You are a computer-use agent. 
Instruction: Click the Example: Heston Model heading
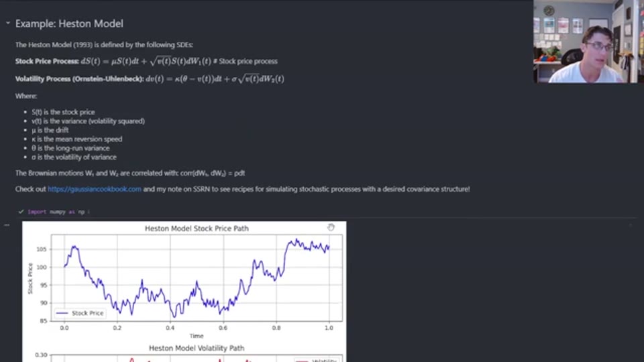(x=69, y=23)
